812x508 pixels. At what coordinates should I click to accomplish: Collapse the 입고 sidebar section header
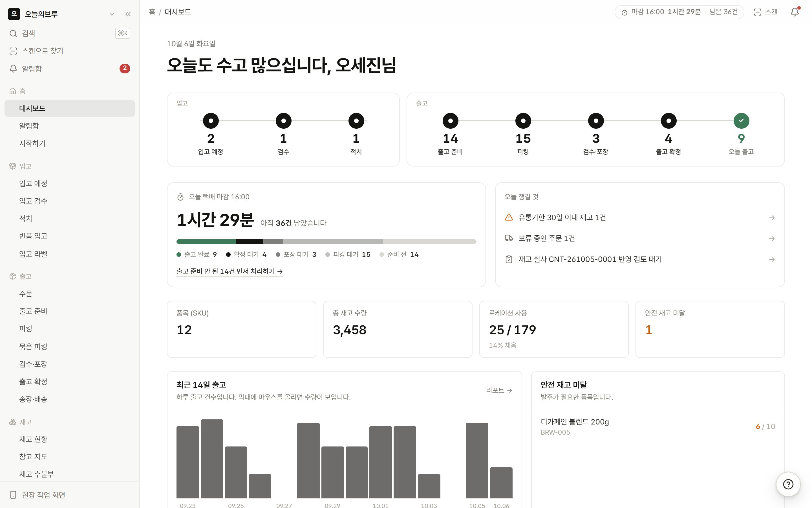click(x=21, y=166)
